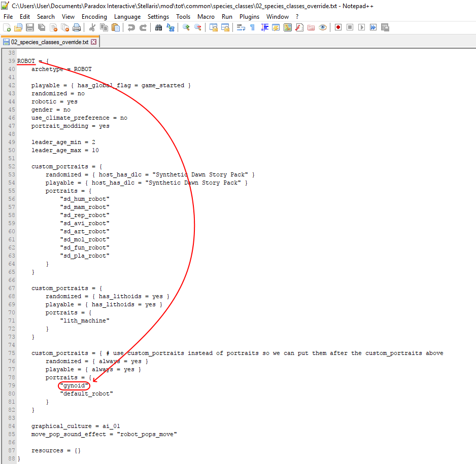This screenshot has height=464, width=476.
Task: Run macro multiple times
Action: click(373, 27)
